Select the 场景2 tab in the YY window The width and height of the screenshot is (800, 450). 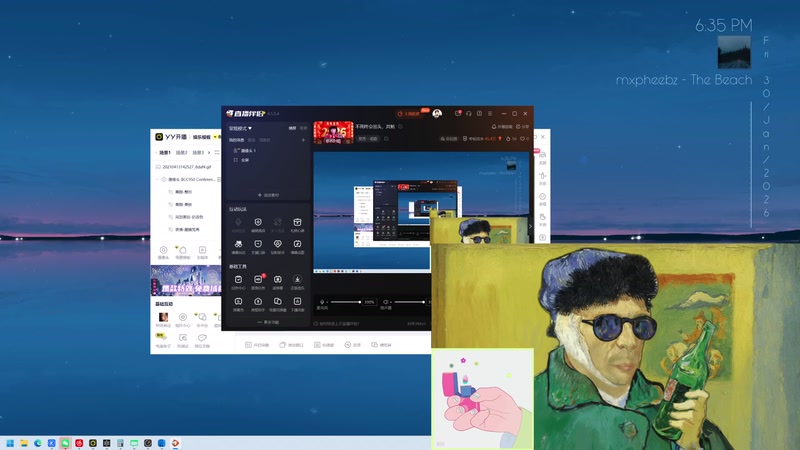pyautogui.click(x=182, y=153)
